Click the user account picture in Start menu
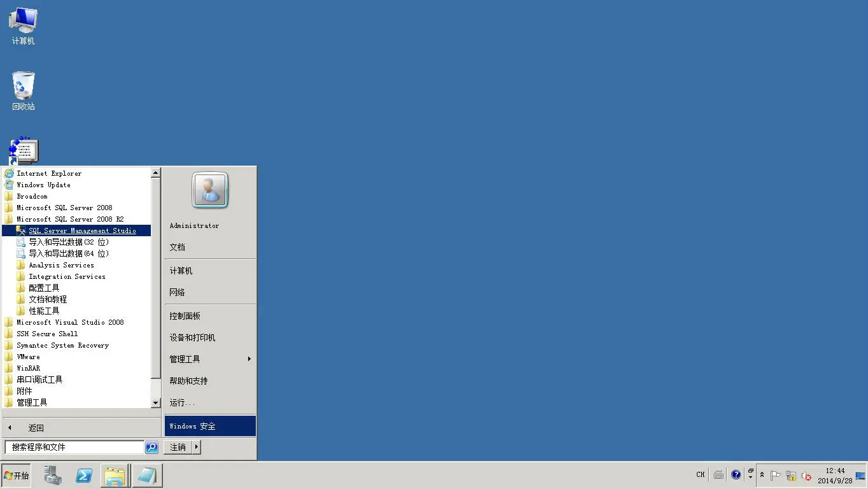This screenshot has width=868, height=489. click(210, 190)
